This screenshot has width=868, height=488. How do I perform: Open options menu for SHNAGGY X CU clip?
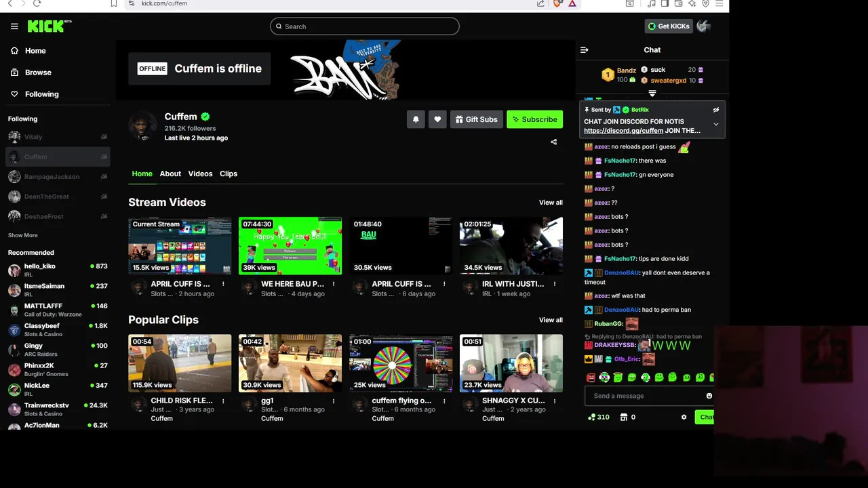(554, 401)
